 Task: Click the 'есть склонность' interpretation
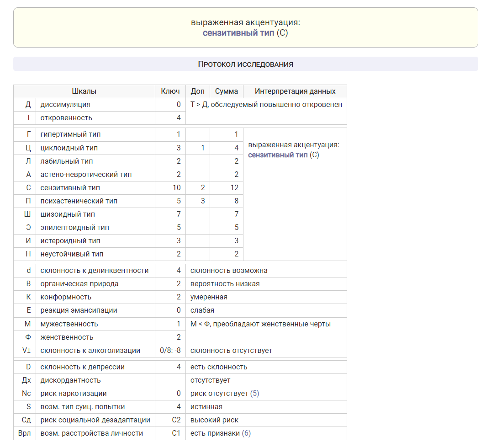219,367
